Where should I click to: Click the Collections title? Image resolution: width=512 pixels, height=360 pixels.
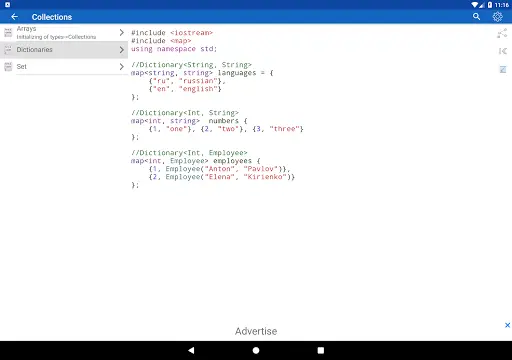point(52,17)
